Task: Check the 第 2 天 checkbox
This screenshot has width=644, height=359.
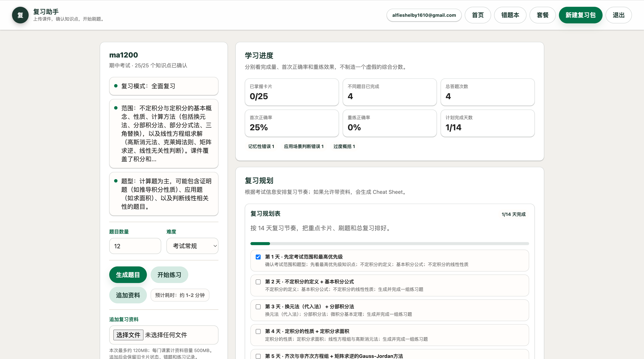Action: click(258, 282)
